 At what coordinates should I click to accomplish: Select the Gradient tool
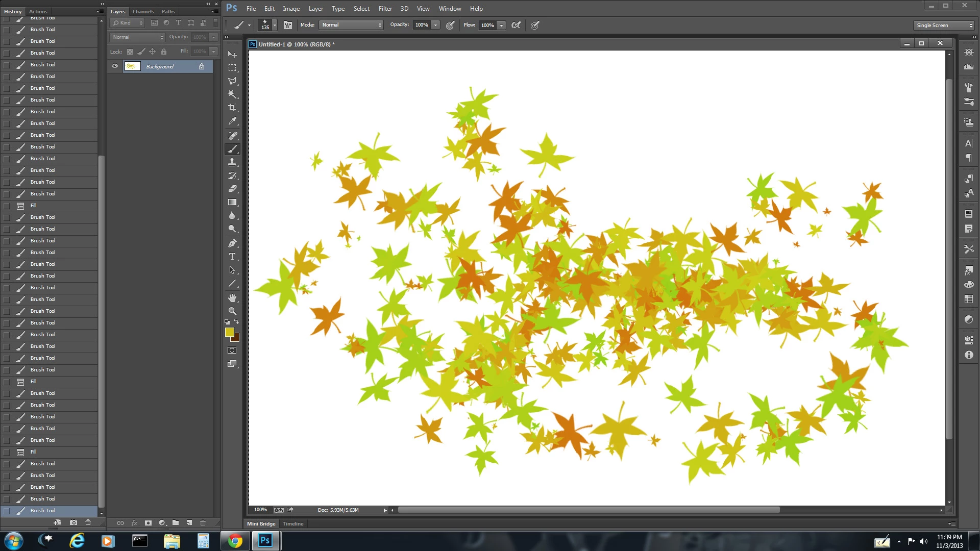click(232, 203)
